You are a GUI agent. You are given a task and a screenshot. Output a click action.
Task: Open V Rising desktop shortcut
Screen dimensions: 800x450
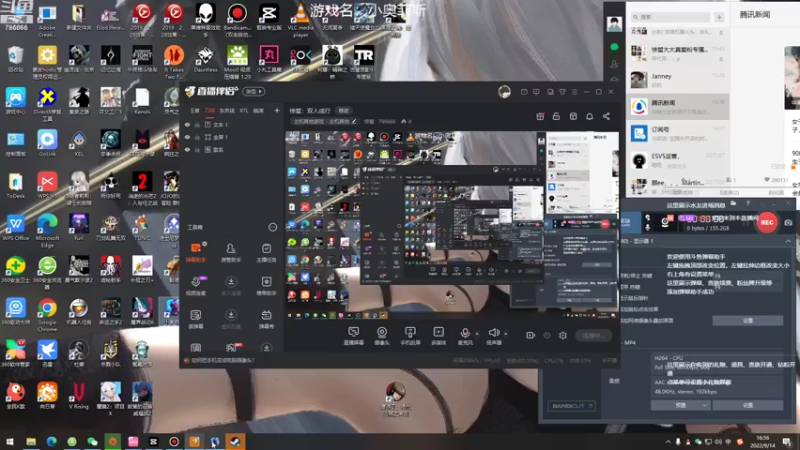click(79, 396)
